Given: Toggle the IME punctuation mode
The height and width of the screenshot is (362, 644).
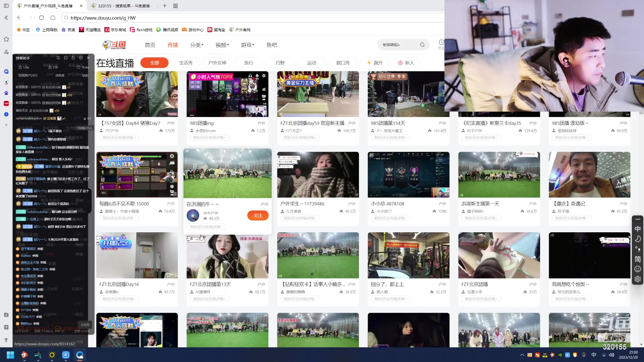Looking at the screenshot, I should (x=638, y=249).
